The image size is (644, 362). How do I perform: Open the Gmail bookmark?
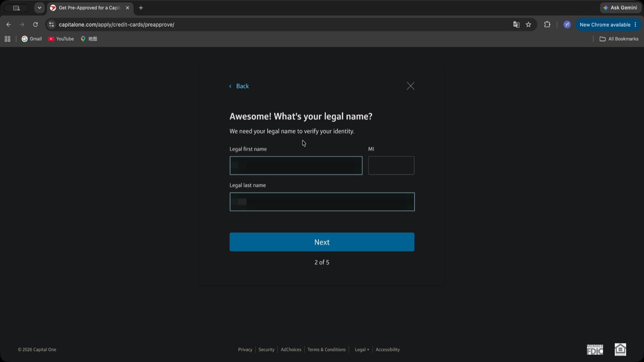32,39
